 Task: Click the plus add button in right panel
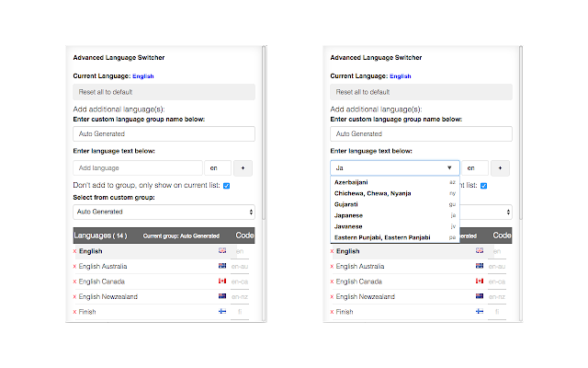click(x=500, y=168)
